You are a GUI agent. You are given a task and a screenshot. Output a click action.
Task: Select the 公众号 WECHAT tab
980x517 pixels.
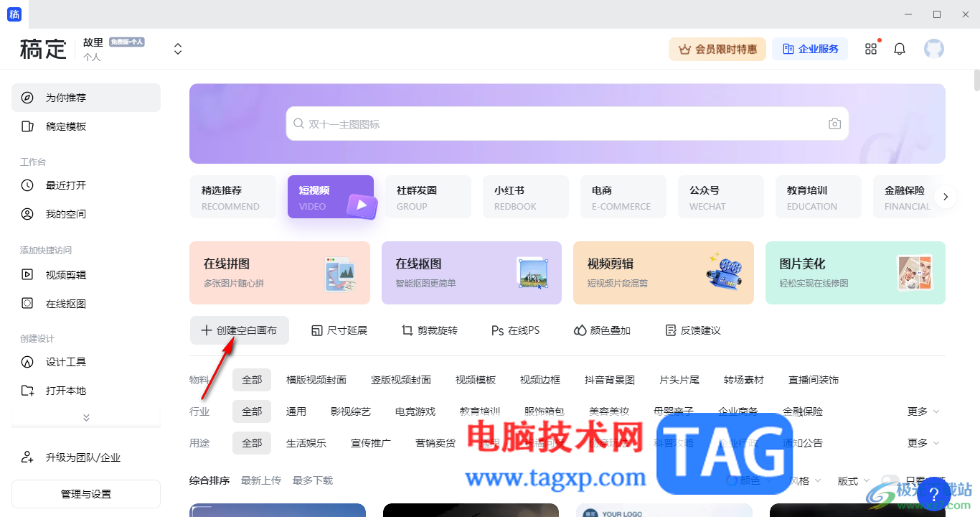[721, 197]
